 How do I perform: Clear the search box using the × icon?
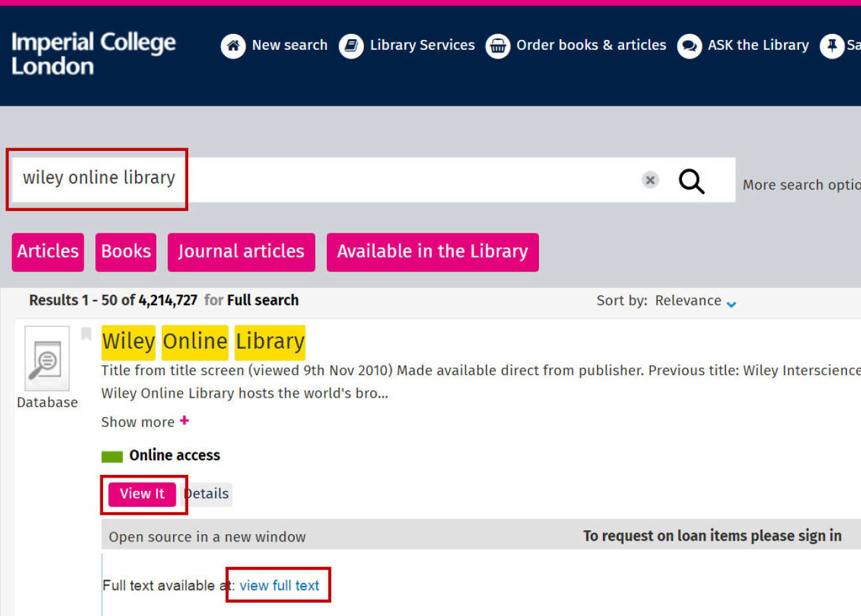(650, 180)
